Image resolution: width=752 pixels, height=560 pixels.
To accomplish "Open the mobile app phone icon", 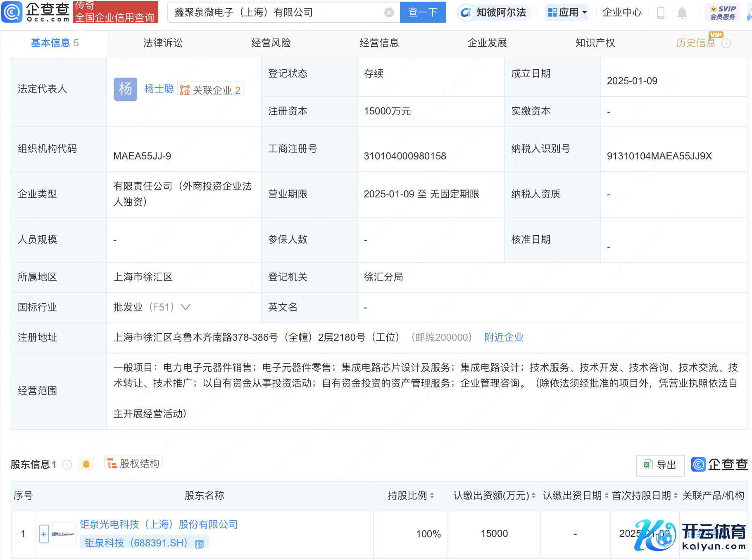I will pos(660,13).
